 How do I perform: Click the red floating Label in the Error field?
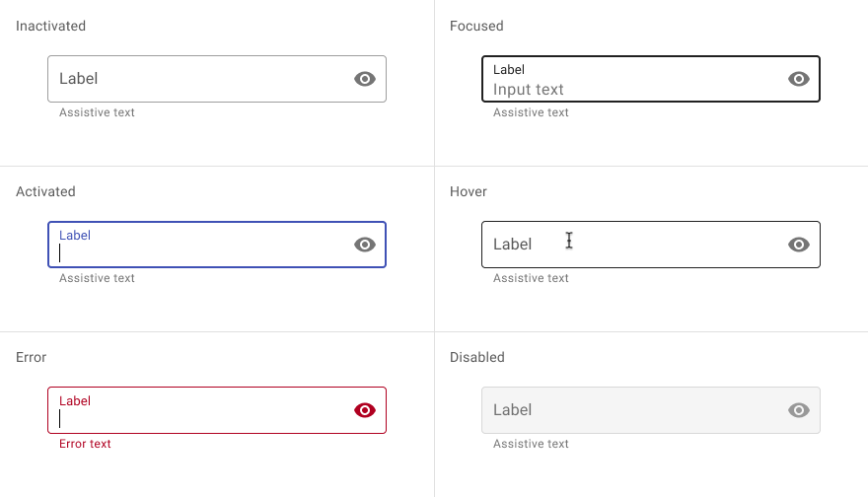[x=75, y=401]
